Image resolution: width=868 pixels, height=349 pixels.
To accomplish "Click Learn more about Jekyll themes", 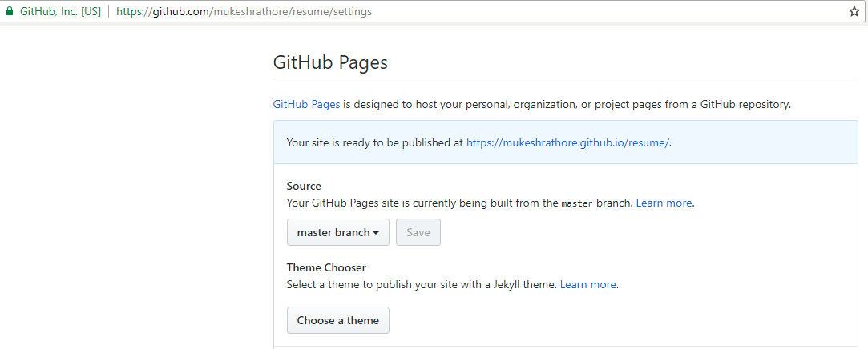I will [x=588, y=284].
